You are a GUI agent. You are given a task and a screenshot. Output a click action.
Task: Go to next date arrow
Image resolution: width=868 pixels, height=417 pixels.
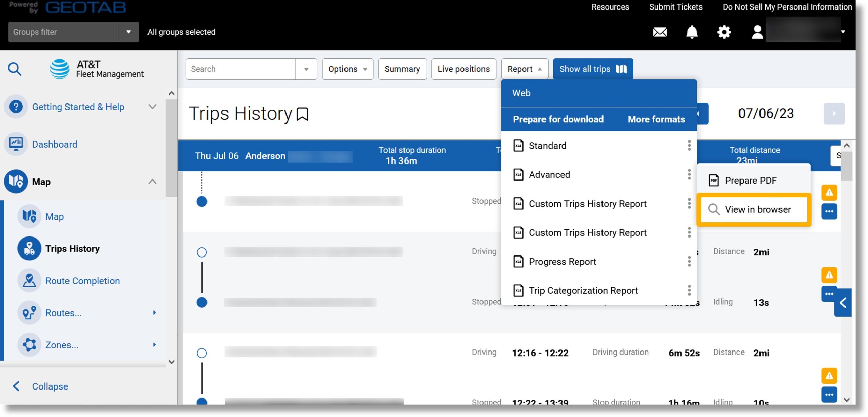pyautogui.click(x=834, y=114)
